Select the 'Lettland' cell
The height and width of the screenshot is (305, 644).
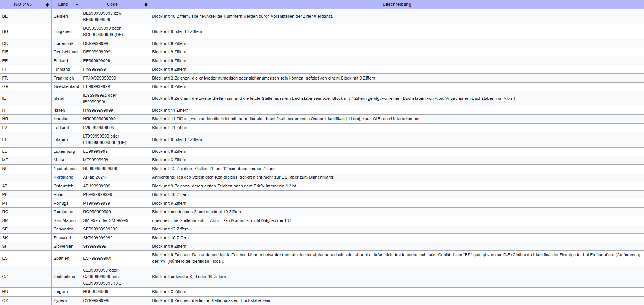point(66,128)
